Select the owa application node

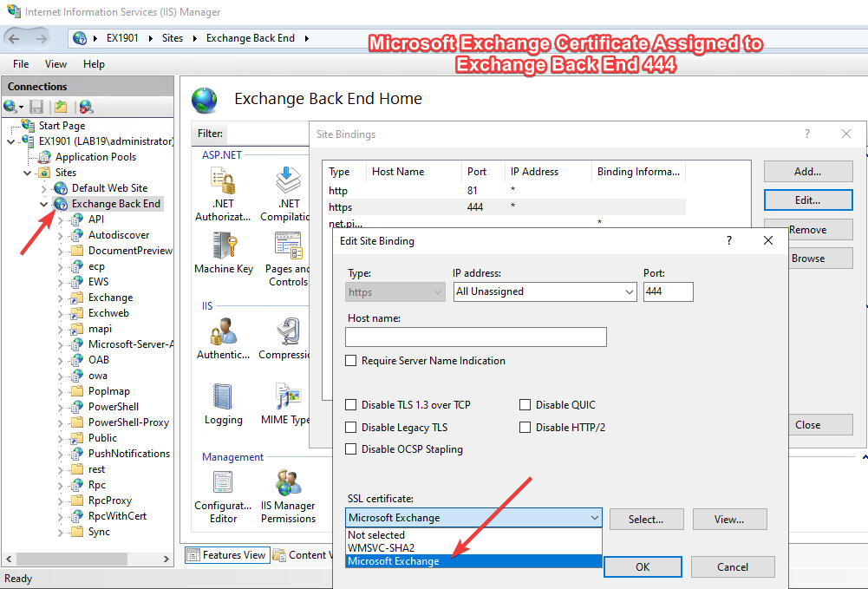(x=97, y=376)
